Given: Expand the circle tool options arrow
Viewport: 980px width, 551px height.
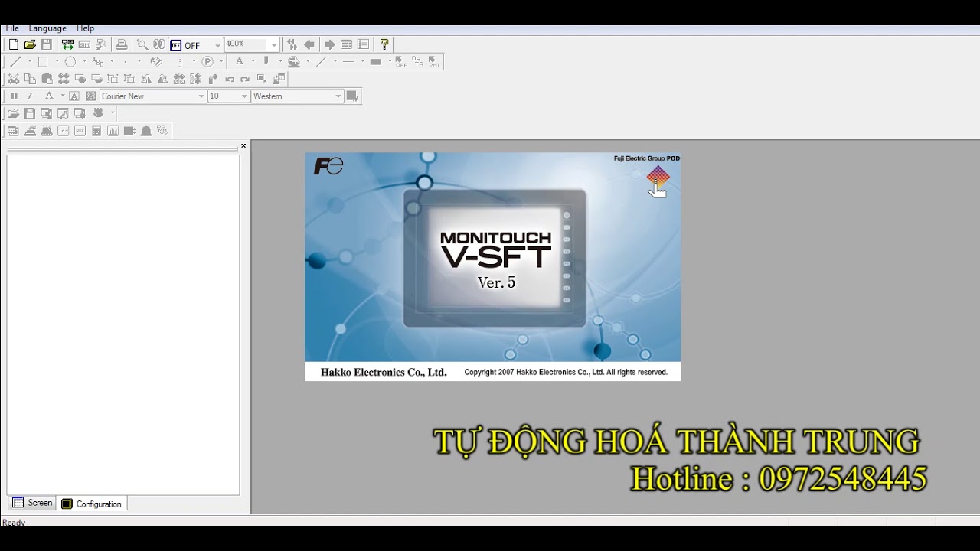Looking at the screenshot, I should 84,61.
